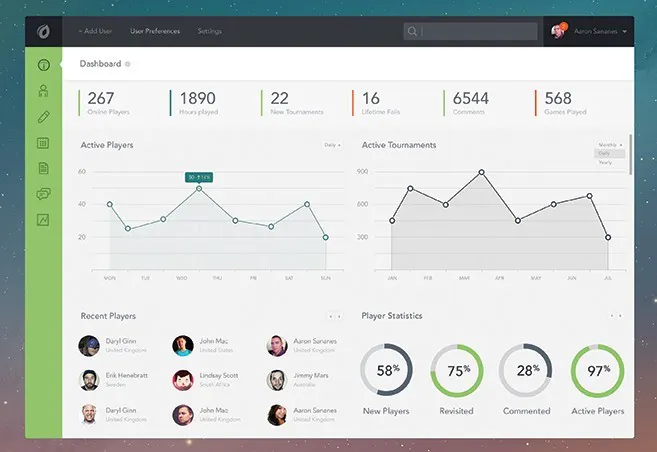Open User Preferences in top menu
Image resolution: width=657 pixels, height=452 pixels.
[x=155, y=31]
